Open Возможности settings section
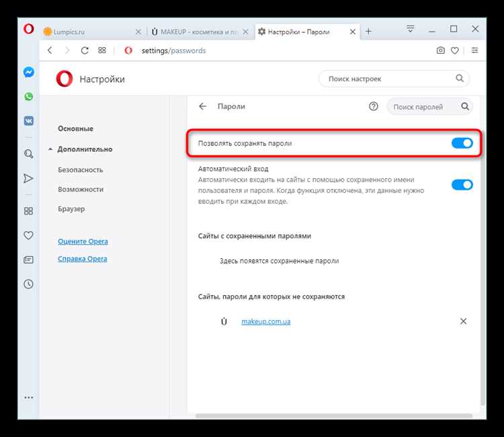The width and height of the screenshot is (504, 437). click(81, 190)
